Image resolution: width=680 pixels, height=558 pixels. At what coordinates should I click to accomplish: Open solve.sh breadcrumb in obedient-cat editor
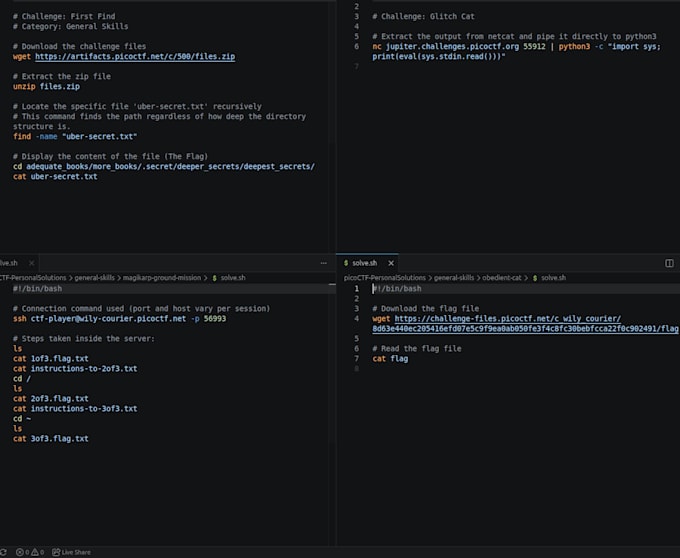(549, 277)
